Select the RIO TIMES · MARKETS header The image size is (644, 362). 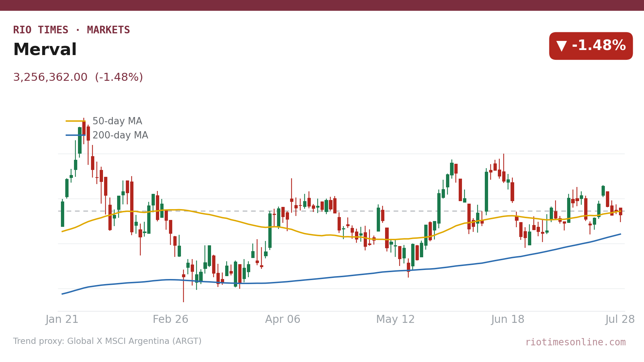71,30
